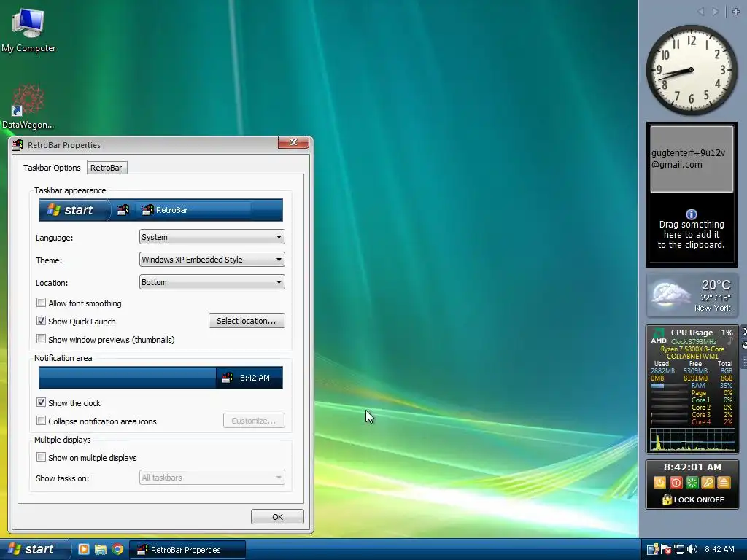
Task: Click the Quick Launch icon in taskbar preview
Action: 123,210
